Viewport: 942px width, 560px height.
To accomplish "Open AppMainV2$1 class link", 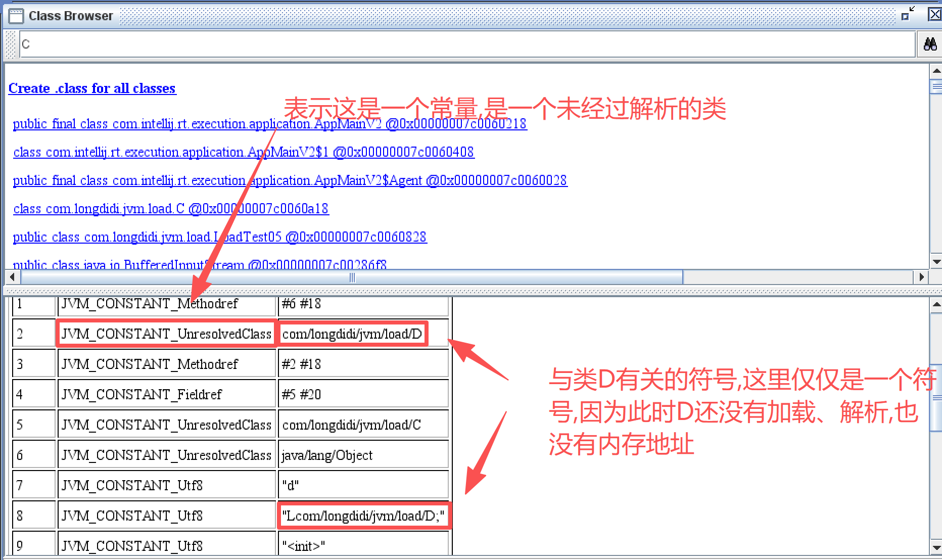I will (x=244, y=152).
